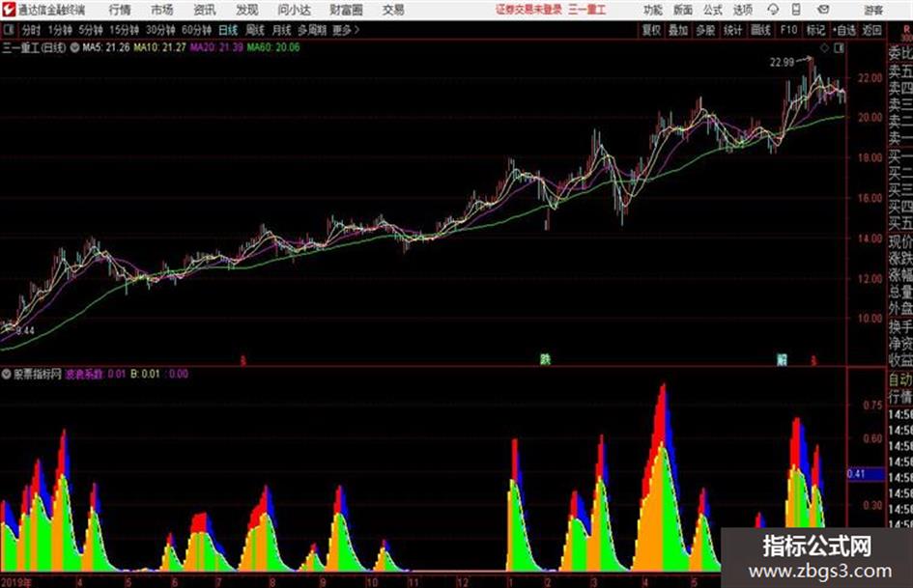Select the 日线 daily period tab
The height and width of the screenshot is (588, 913).
pos(228,30)
